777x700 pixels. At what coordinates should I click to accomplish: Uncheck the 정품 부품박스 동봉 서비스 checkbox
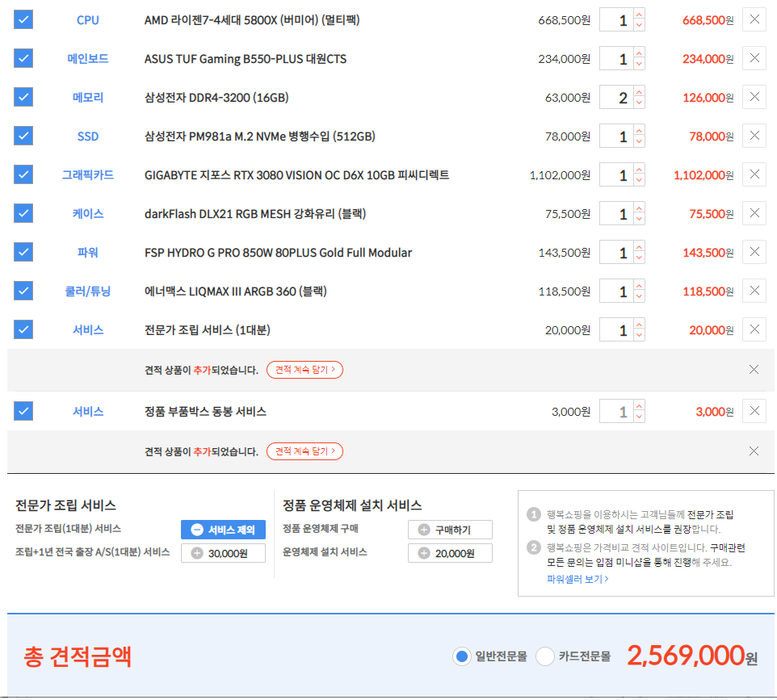coord(23,411)
